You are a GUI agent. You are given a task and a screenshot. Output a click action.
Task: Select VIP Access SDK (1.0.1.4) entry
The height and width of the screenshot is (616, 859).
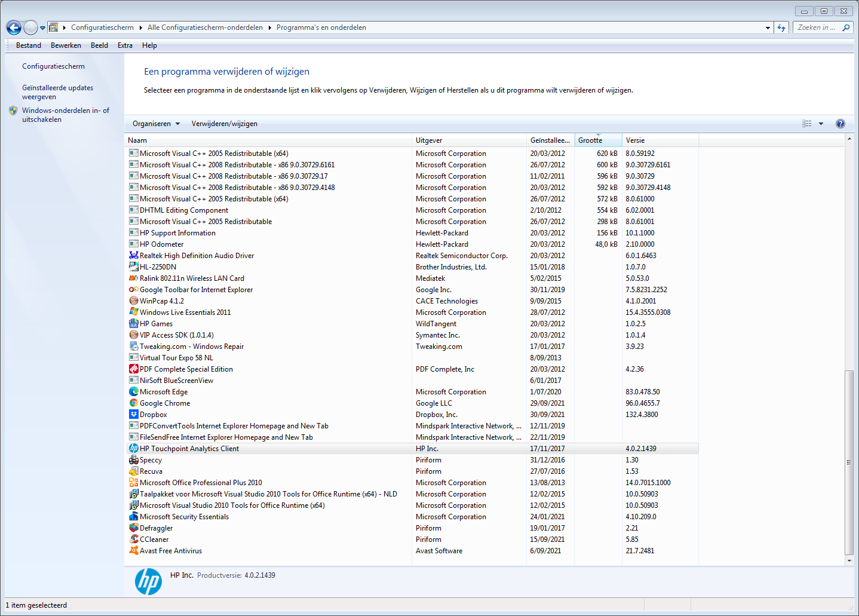[413, 335]
